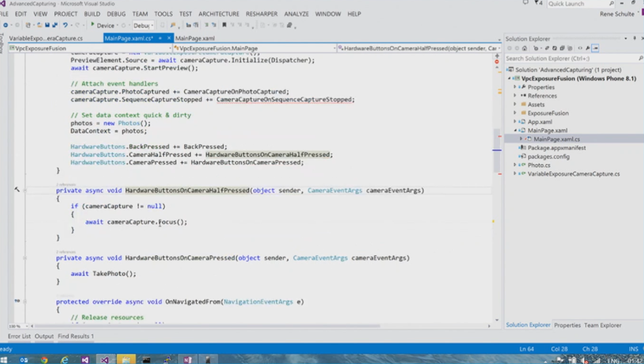
Task: Select packages.config in Solution Explorer
Action: [x=548, y=156]
